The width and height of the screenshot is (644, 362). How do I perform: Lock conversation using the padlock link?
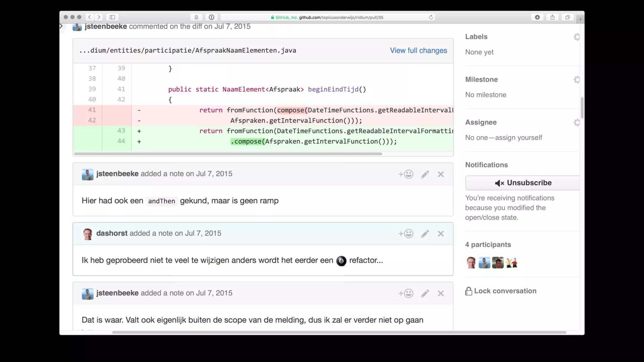pos(501,291)
